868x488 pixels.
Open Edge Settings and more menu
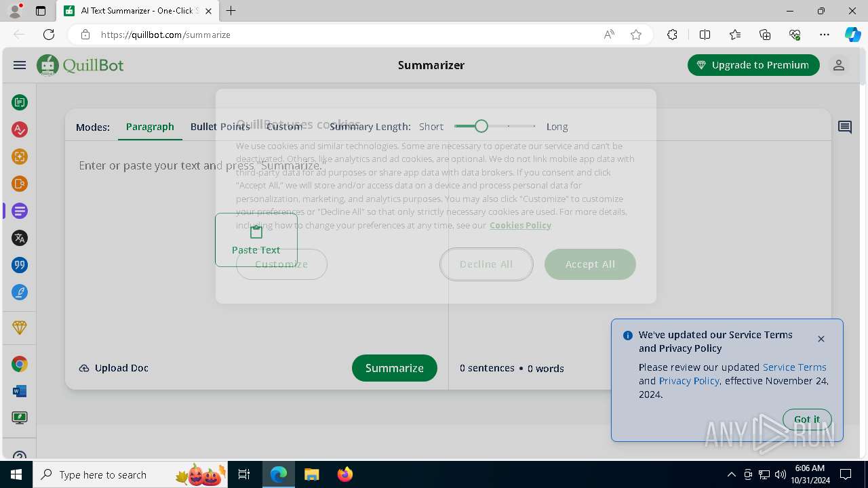pos(825,35)
